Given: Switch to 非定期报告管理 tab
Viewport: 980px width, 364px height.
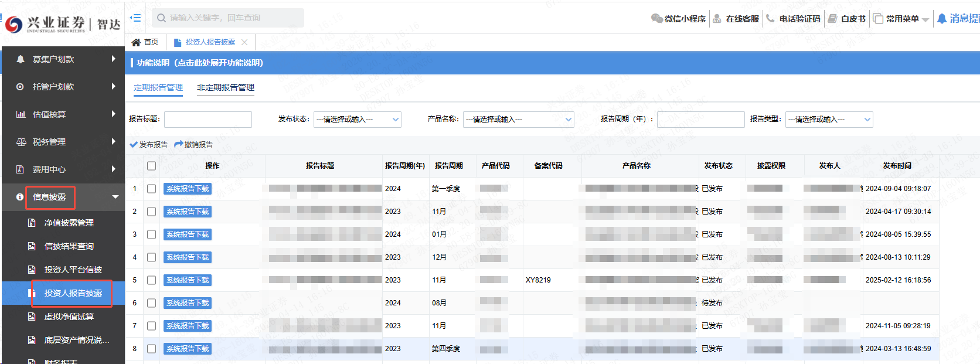Looking at the screenshot, I should tap(226, 87).
